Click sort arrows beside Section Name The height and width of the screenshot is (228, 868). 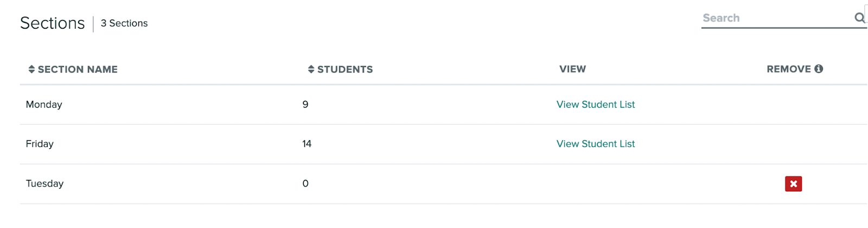[x=31, y=69]
